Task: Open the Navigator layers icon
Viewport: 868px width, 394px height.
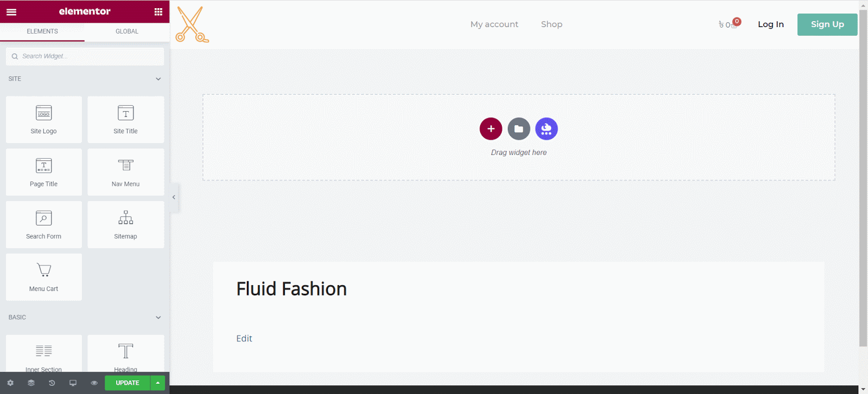Action: pyautogui.click(x=31, y=383)
